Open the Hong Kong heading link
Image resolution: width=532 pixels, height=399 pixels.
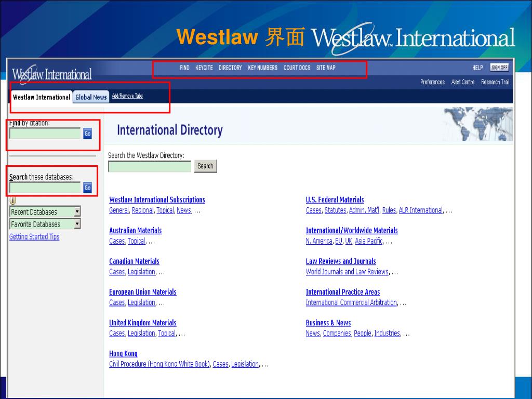pyautogui.click(x=123, y=353)
